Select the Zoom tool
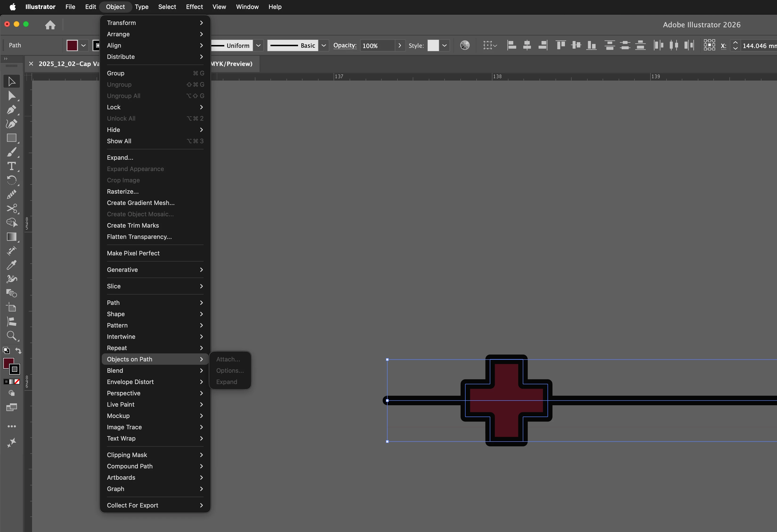Image resolution: width=777 pixels, height=532 pixels. (x=12, y=336)
